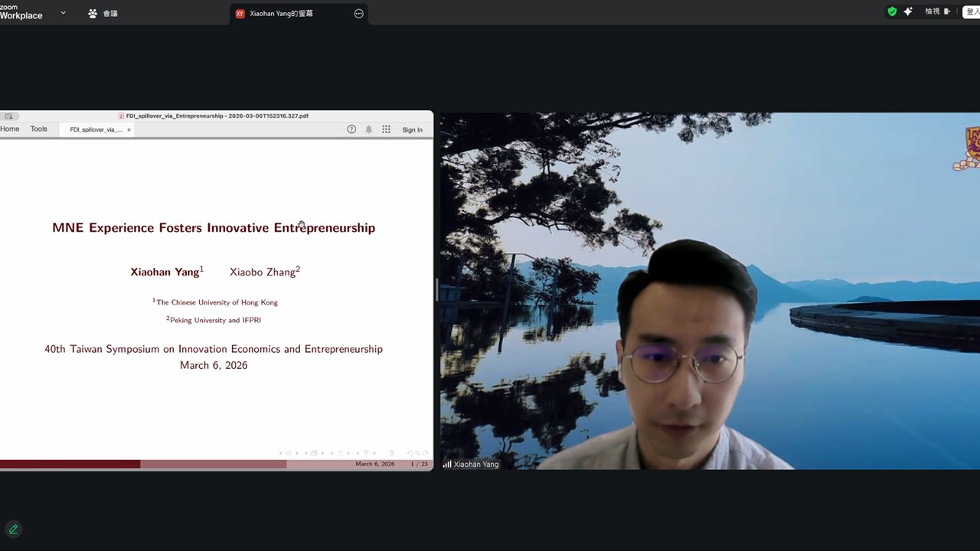Click the paw icon next to 會議
Viewport: 980px width, 551px height.
point(93,14)
